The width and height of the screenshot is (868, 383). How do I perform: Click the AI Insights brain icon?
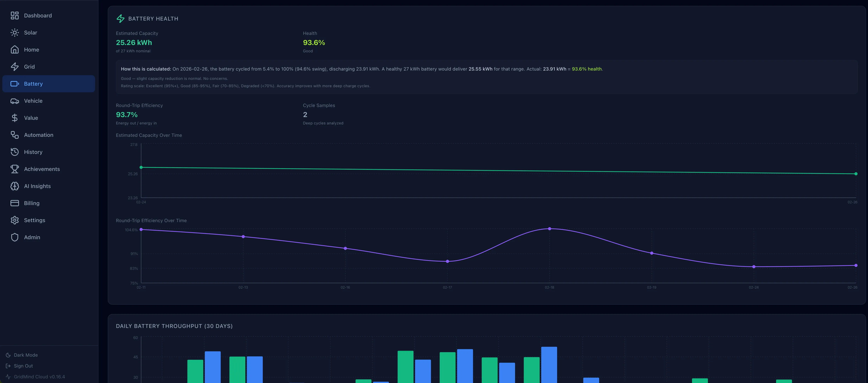point(15,186)
